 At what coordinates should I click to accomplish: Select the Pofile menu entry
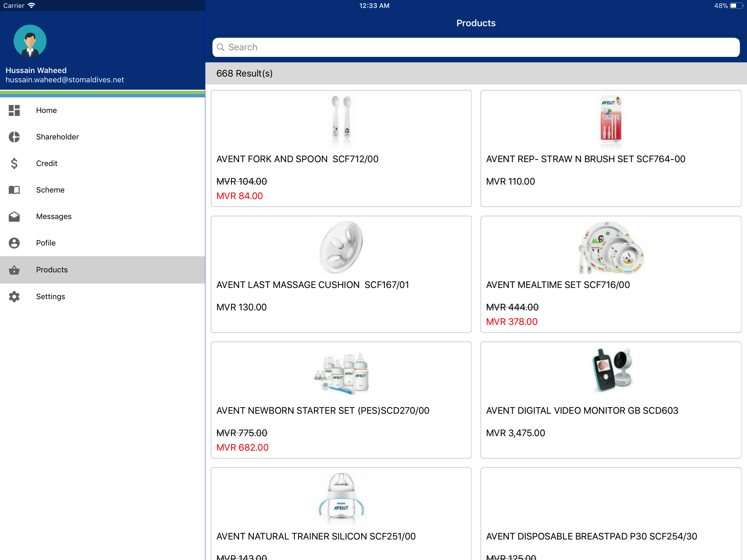pos(103,243)
